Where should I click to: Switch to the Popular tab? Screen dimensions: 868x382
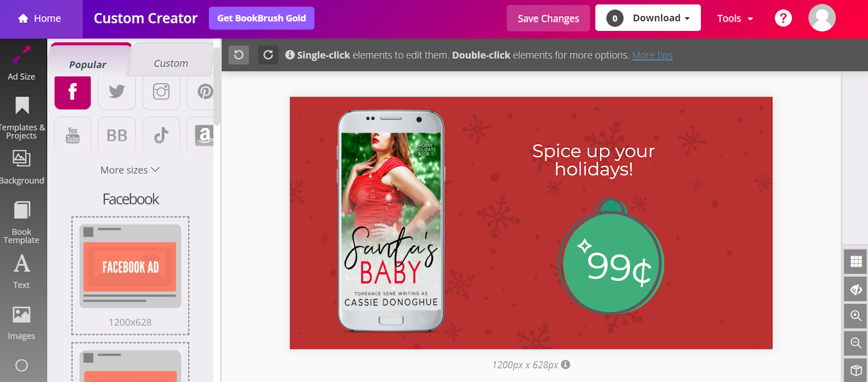tap(88, 64)
